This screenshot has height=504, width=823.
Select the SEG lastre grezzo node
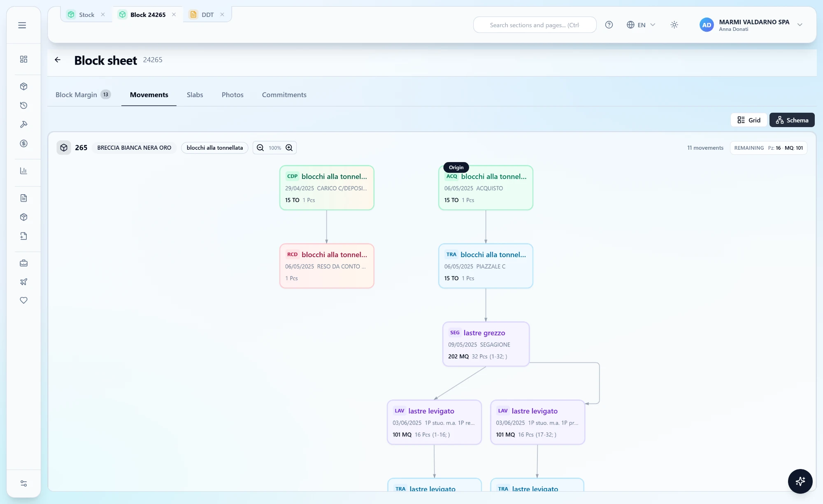click(486, 344)
